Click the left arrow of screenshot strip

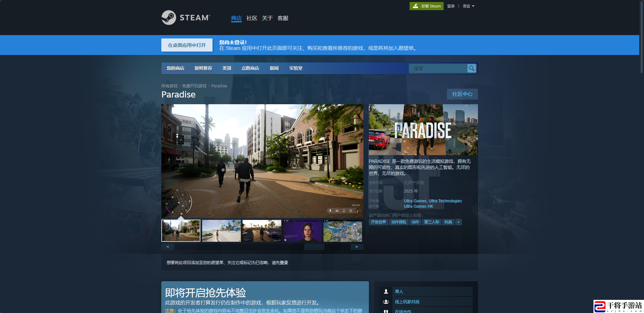coord(167,247)
